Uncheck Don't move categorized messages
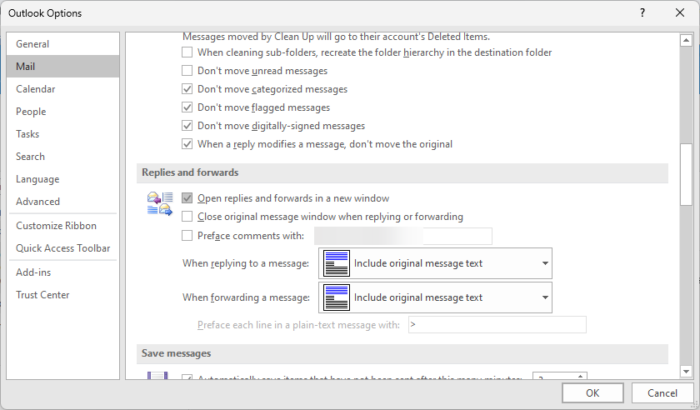This screenshot has height=410, width=700. coord(187,89)
